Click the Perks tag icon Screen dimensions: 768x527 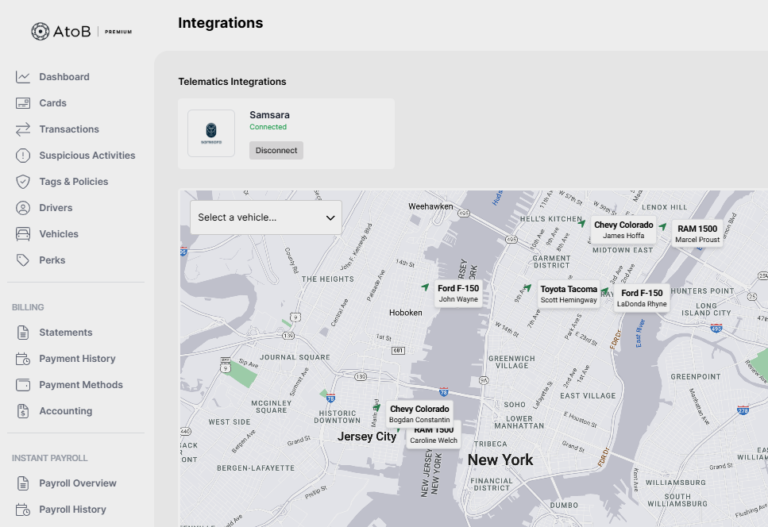tap(23, 260)
